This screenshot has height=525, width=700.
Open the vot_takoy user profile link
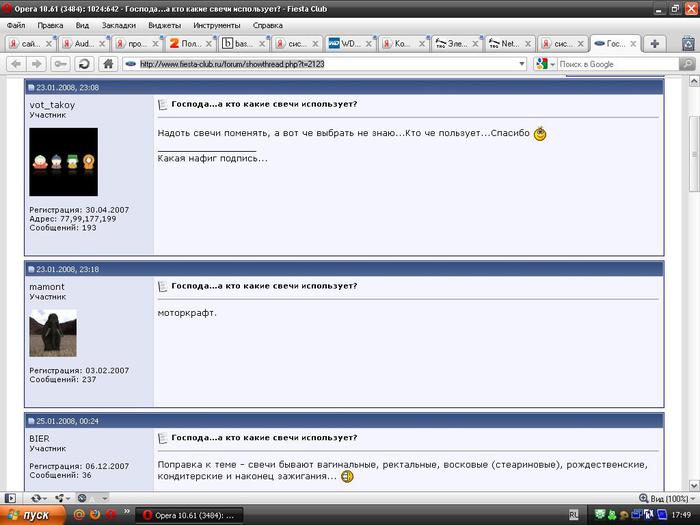coord(52,105)
